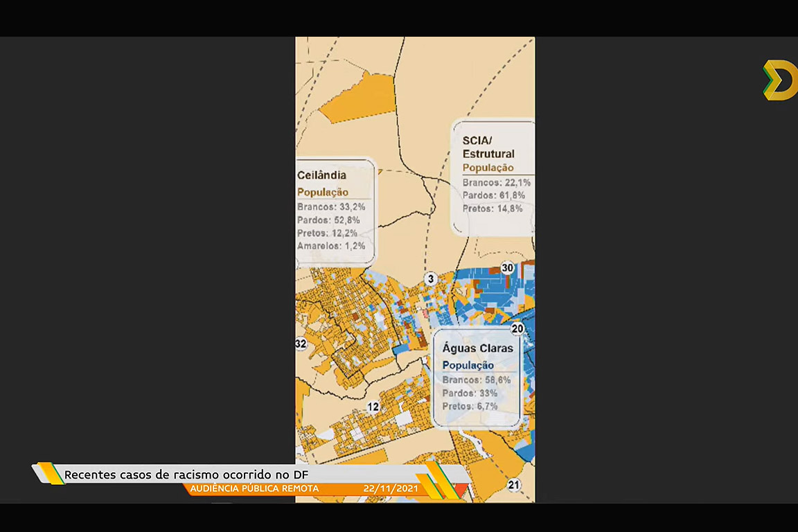Select map marker number 12

click(x=373, y=407)
